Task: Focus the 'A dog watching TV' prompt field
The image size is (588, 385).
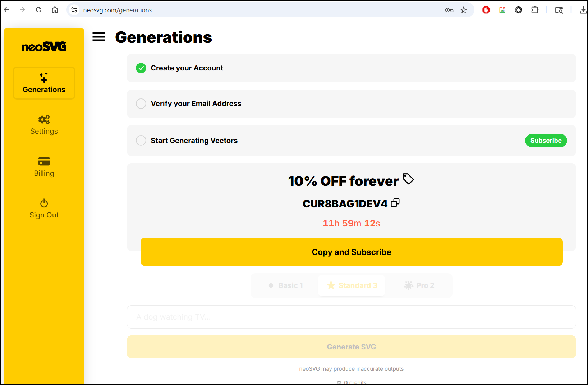Action: coord(352,317)
